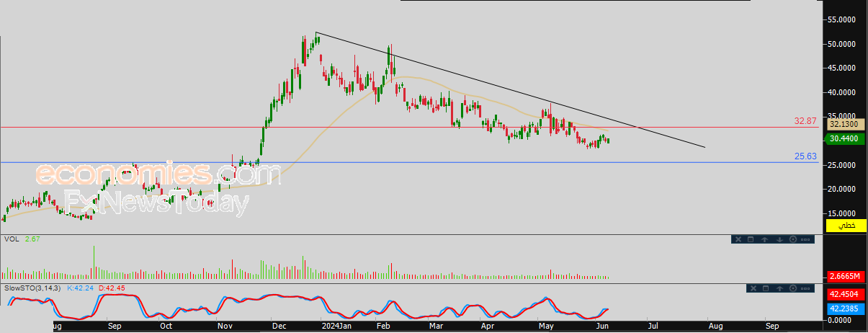Screen dimensions: 868x333
Task: Maximize the SlowSTO indicator panel
Action: [x=766, y=288]
